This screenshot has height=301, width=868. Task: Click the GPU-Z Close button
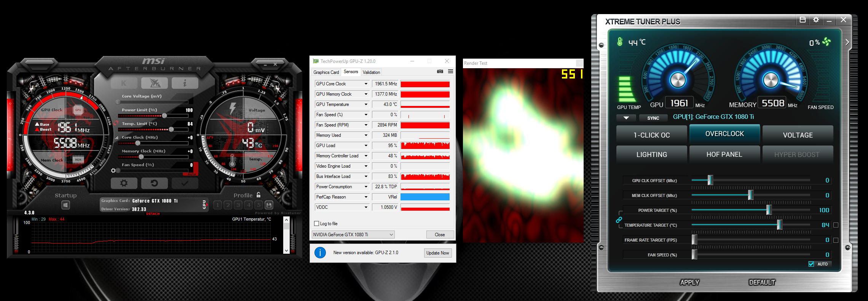click(x=440, y=235)
